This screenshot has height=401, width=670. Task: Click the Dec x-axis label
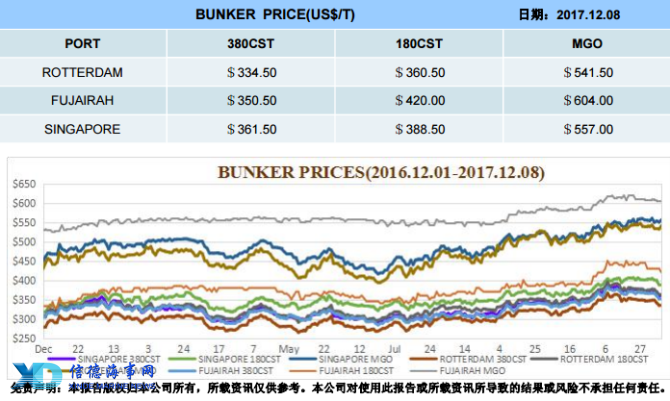43,349
